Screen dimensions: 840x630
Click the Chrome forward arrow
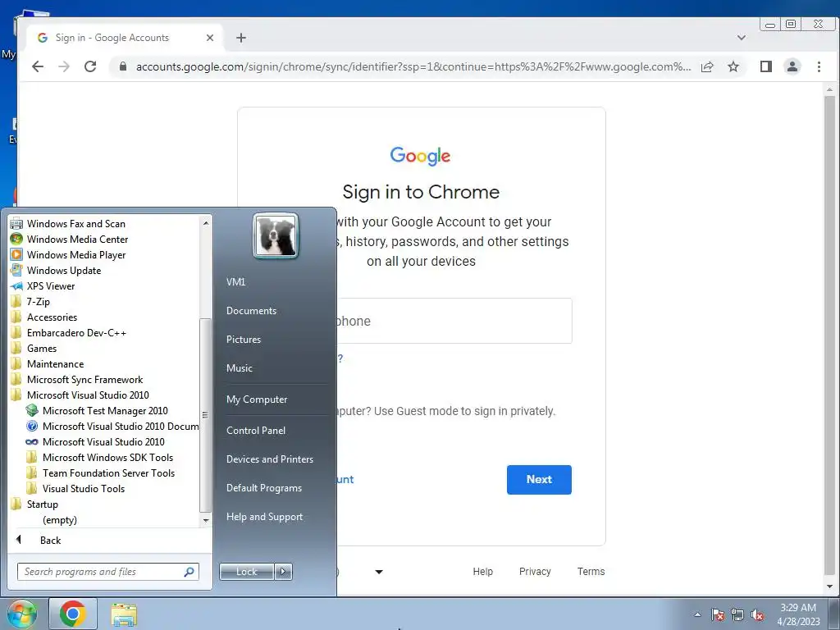64,66
